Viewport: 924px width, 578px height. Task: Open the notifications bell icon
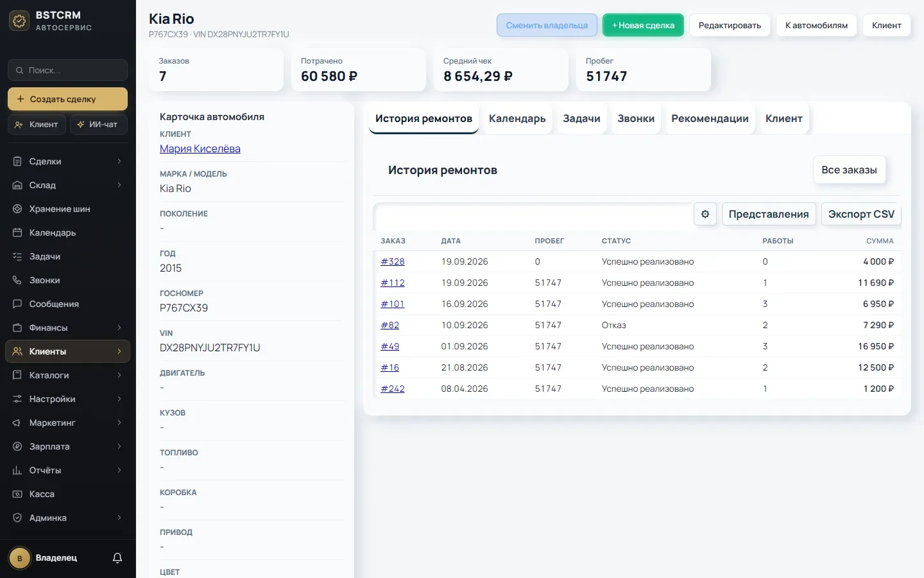point(117,558)
